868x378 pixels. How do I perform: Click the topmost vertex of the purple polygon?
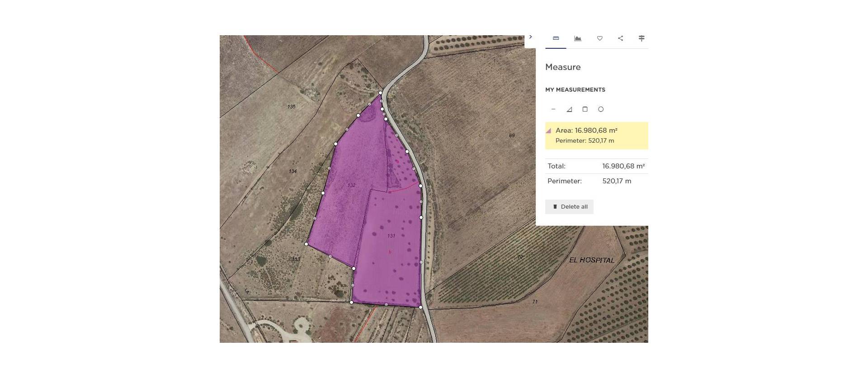coord(380,93)
